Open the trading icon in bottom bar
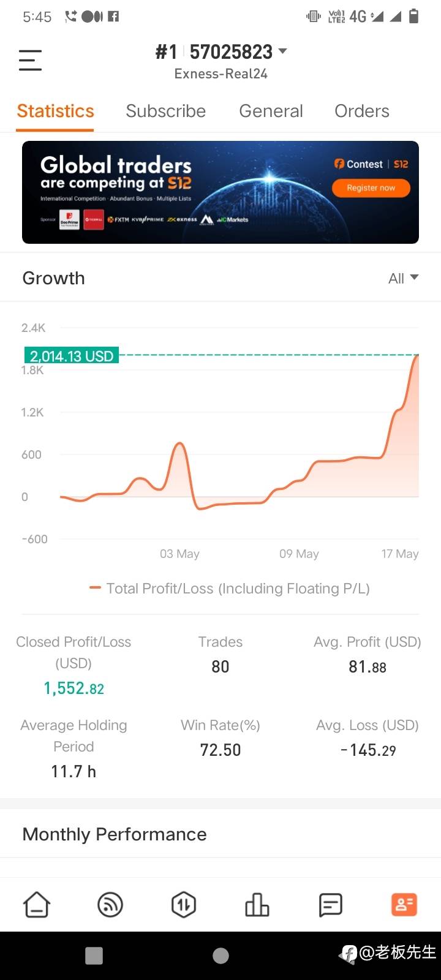 184,905
